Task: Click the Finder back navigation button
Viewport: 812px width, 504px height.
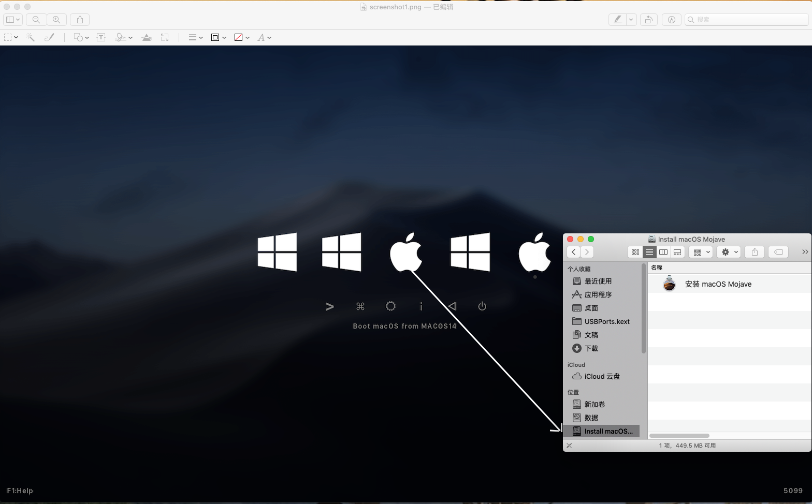Action: tap(573, 252)
